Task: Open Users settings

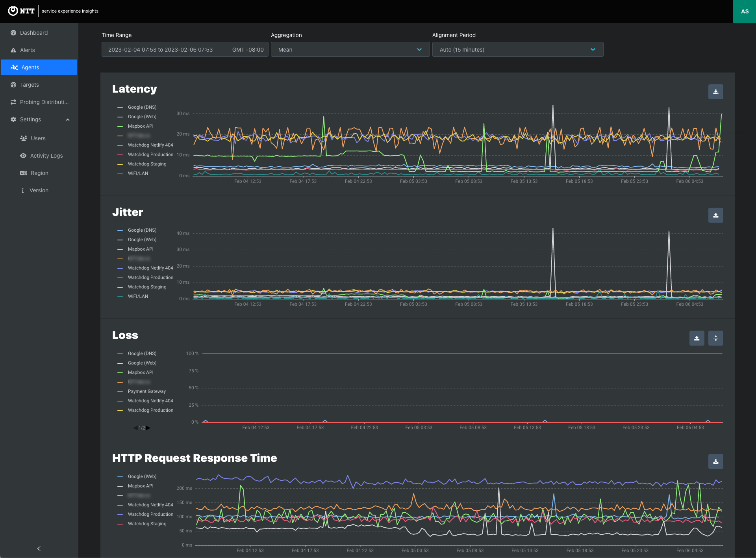Action: 39,138
